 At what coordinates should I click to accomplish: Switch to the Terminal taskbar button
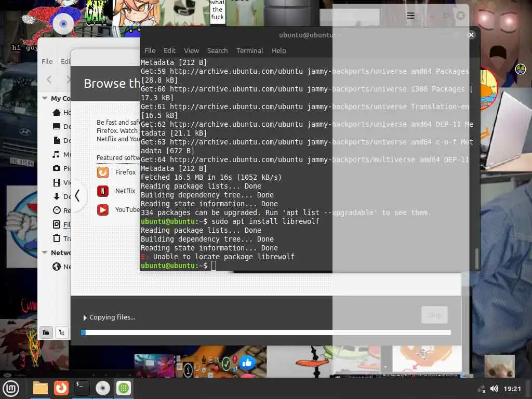(82, 388)
